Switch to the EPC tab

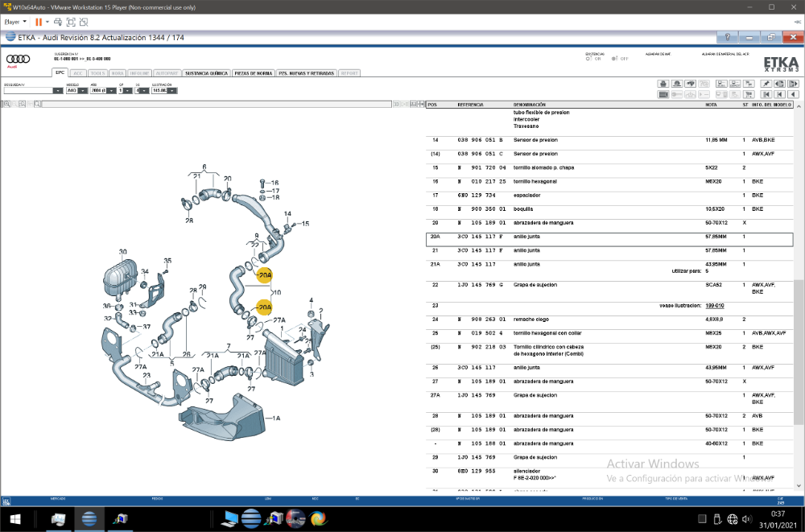pyautogui.click(x=60, y=73)
